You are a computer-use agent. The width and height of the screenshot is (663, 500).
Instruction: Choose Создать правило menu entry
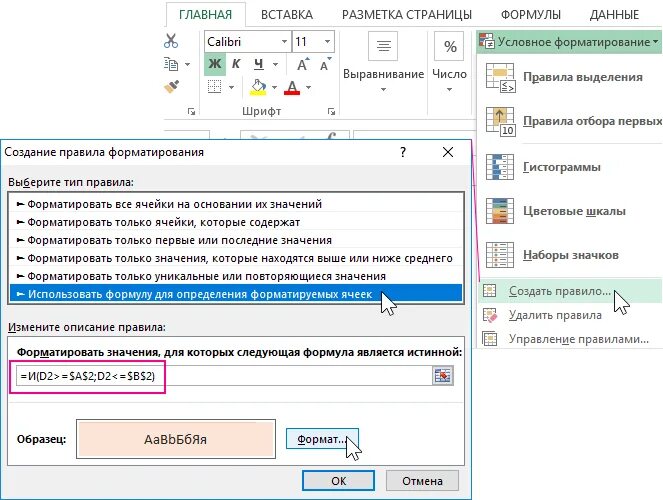[570, 291]
